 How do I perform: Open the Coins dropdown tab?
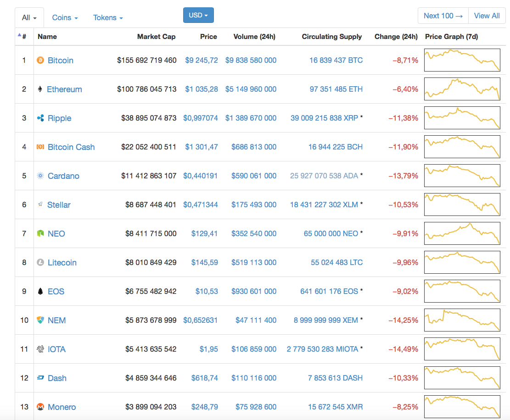[x=65, y=17]
